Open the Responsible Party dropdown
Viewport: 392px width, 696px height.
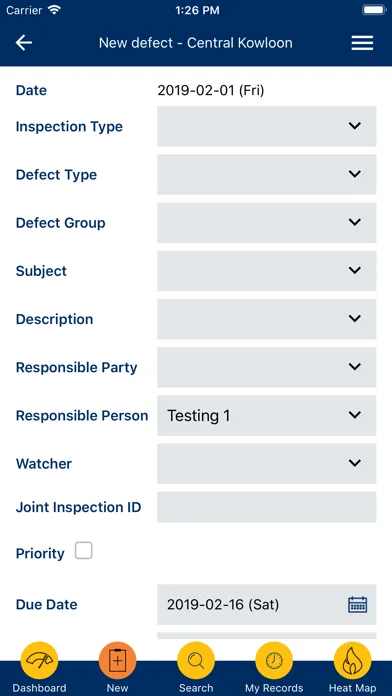(x=267, y=367)
